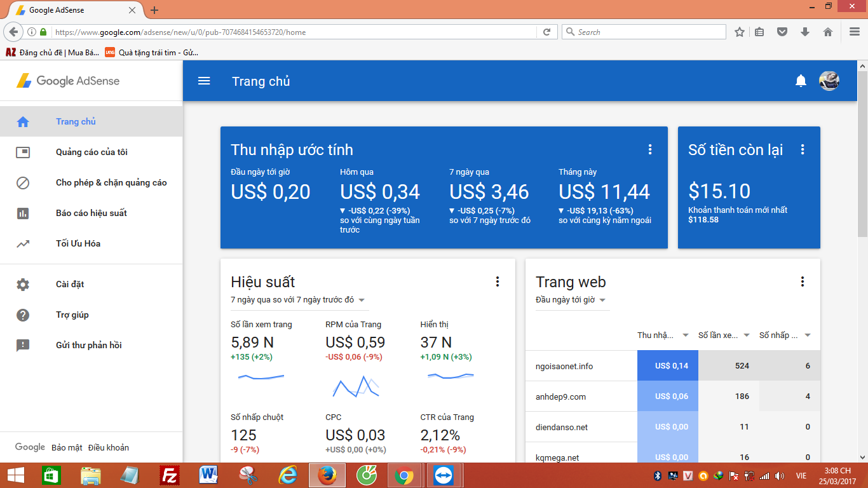Screen dimensions: 868x488
Task: Click VIE language indicator in tray
Action: 801,475
